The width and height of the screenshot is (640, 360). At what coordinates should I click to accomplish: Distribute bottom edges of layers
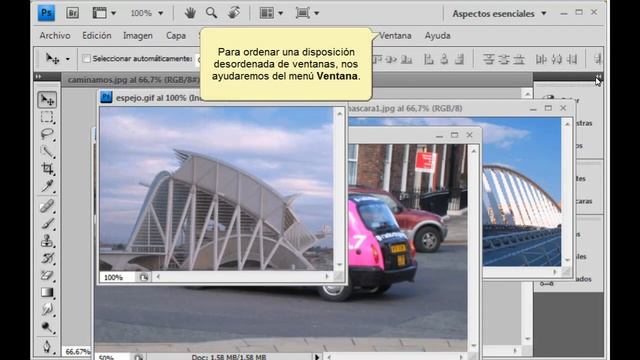[x=519, y=60]
